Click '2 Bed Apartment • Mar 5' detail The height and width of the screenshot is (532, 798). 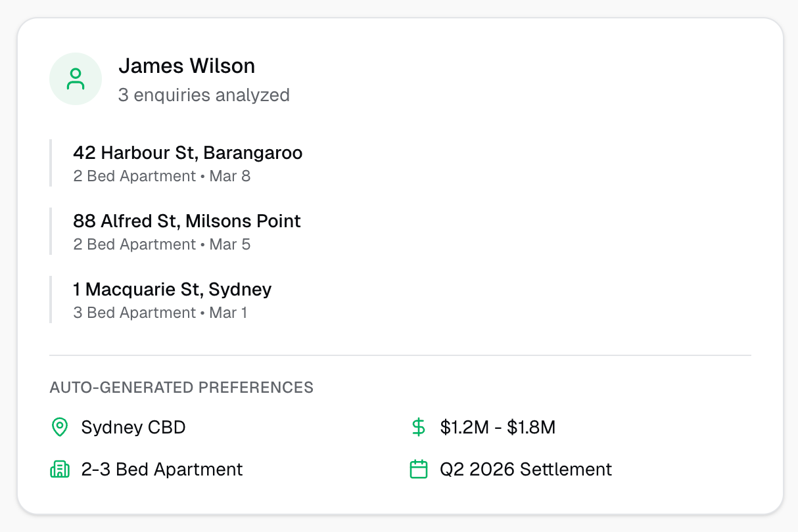[x=162, y=244]
